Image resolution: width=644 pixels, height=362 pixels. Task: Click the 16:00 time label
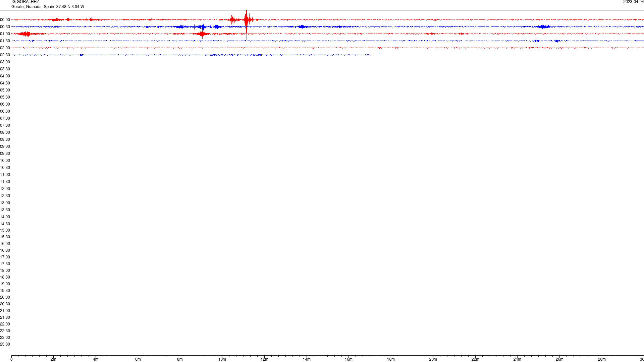pos(5,244)
